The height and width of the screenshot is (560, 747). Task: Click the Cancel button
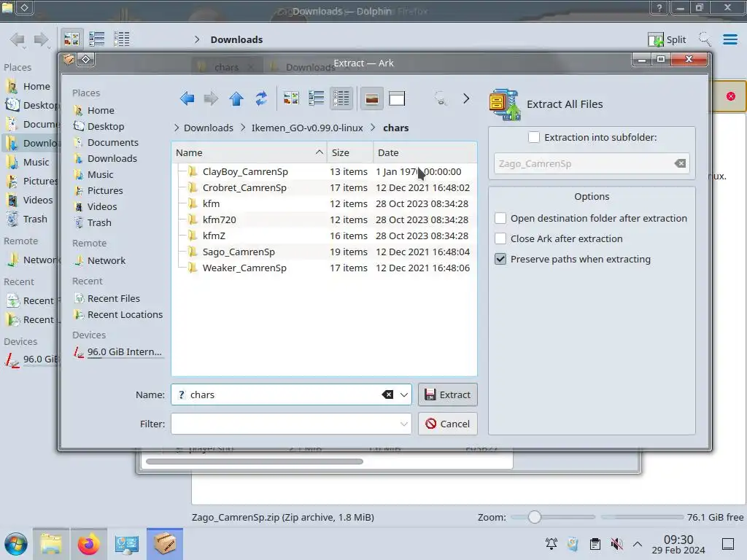(x=447, y=424)
